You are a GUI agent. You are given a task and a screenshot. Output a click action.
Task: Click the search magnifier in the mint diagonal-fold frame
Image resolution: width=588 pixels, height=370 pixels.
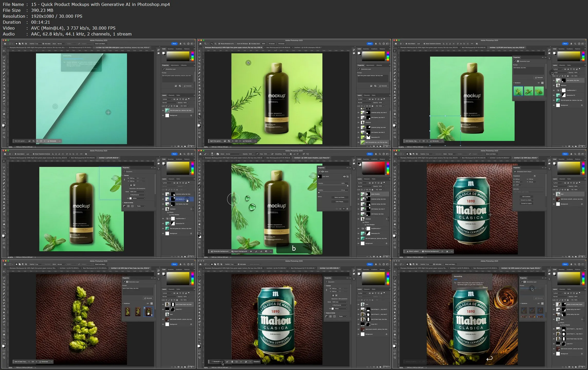click(x=184, y=44)
